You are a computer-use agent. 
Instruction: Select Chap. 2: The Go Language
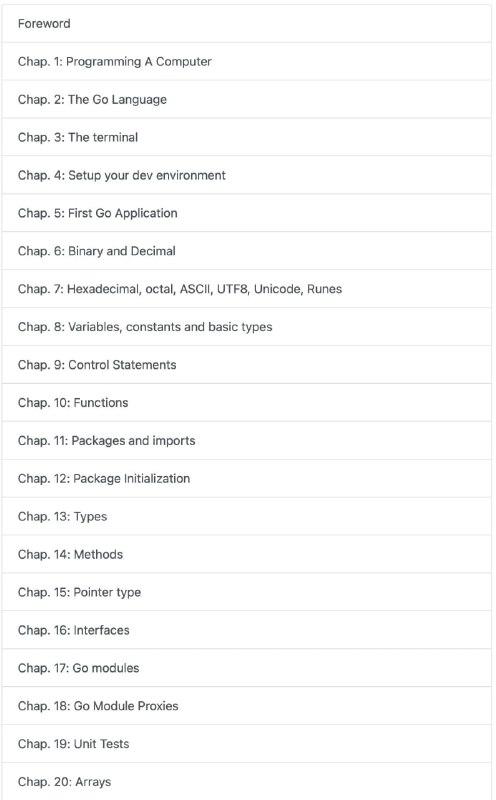(x=246, y=99)
